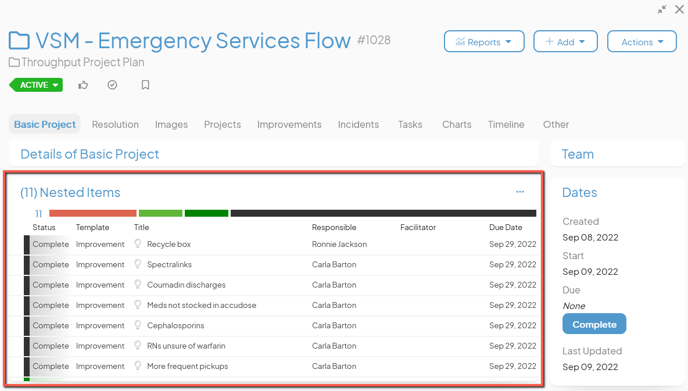
Task: Click the lightbulb icon beside Cephalosporins
Action: point(138,325)
